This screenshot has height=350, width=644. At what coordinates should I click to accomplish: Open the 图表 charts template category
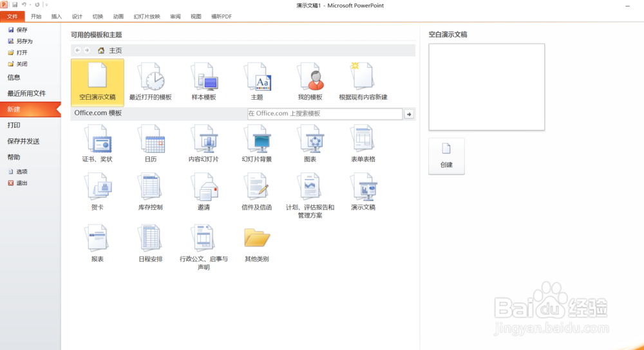pyautogui.click(x=310, y=144)
